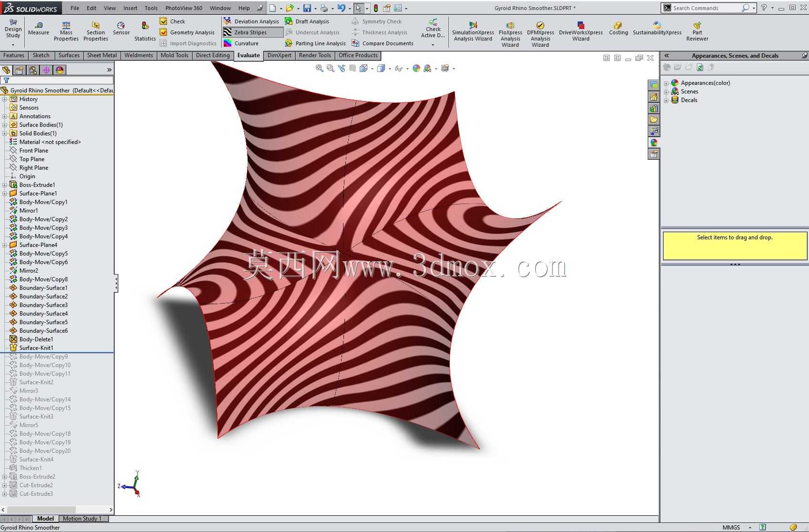Open the Statistics tool
The image size is (809, 532).
145,31
